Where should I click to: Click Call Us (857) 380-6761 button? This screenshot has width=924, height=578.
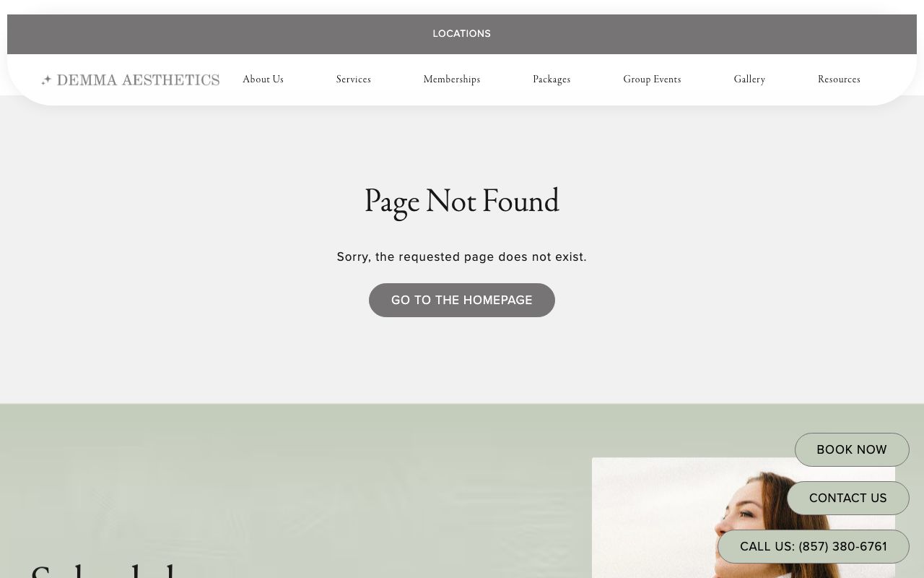click(814, 546)
